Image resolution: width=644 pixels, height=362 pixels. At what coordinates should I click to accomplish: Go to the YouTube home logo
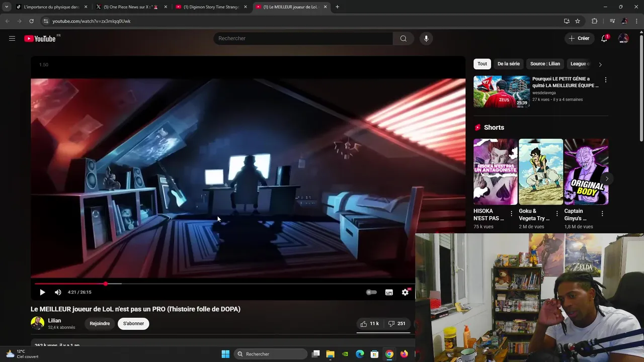pyautogui.click(x=40, y=39)
